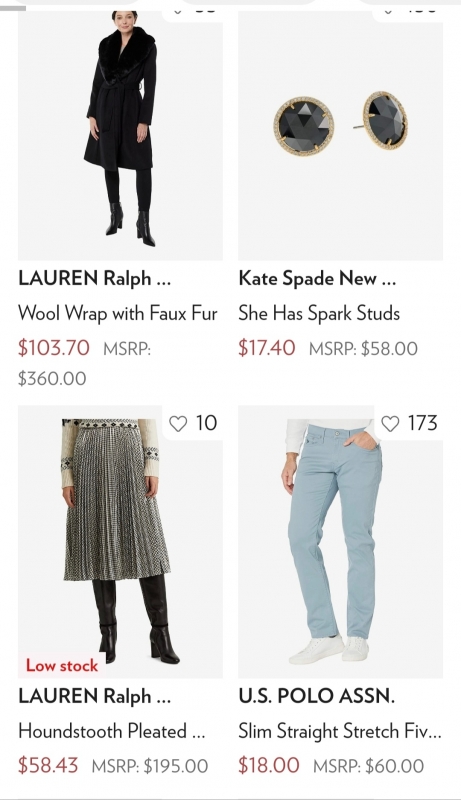The image size is (461, 800).
Task: Open Houndstooth Pleated product title
Action: coord(112,731)
